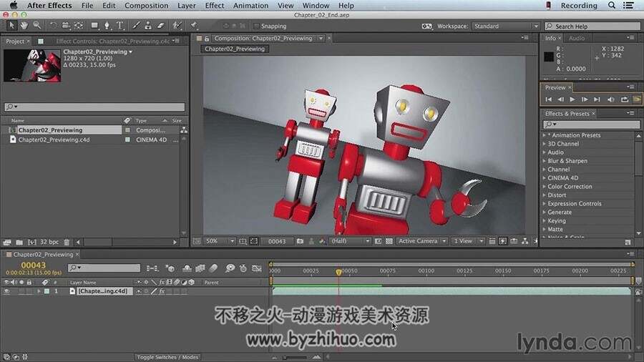
Task: Open the Effect menu
Action: pyautogui.click(x=215, y=5)
